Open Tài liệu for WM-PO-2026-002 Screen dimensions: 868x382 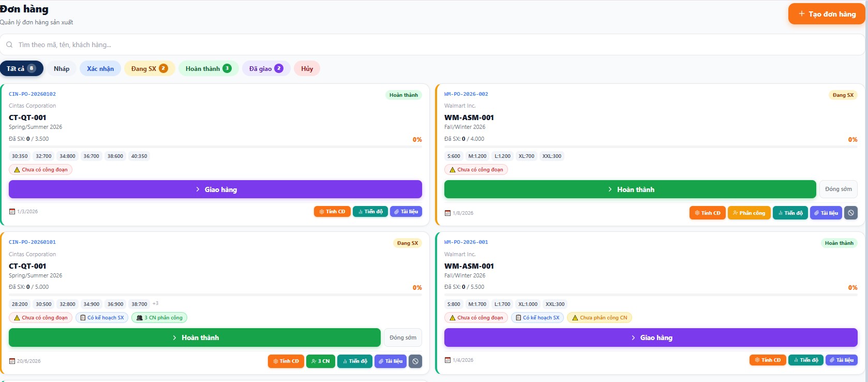(x=826, y=213)
